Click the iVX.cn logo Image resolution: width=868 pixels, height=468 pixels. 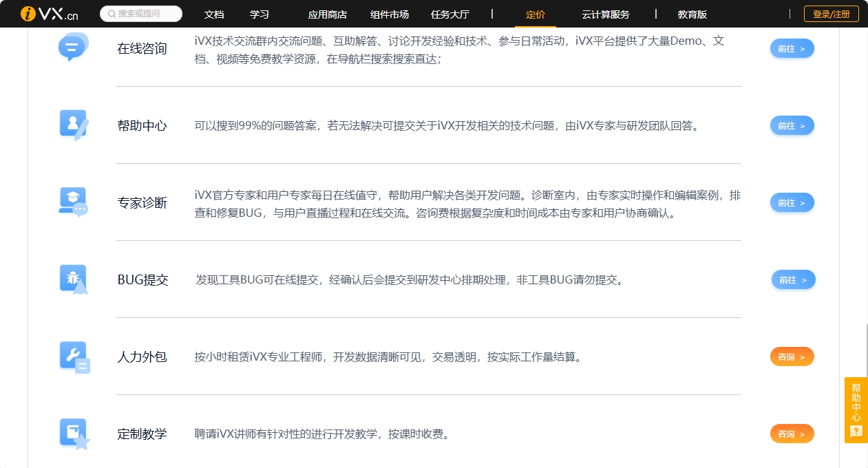50,14
